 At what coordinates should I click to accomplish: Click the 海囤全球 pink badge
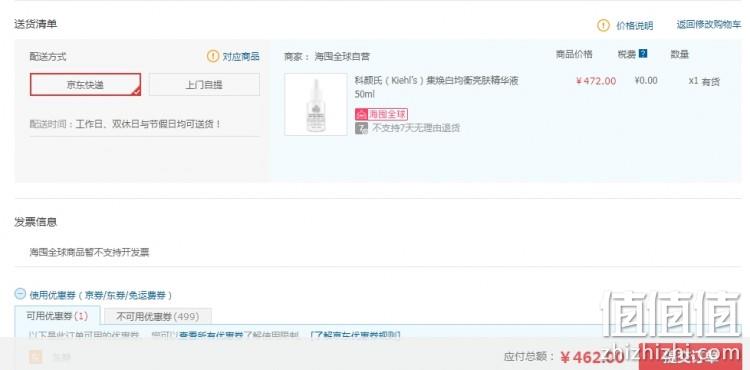pyautogui.click(x=381, y=114)
